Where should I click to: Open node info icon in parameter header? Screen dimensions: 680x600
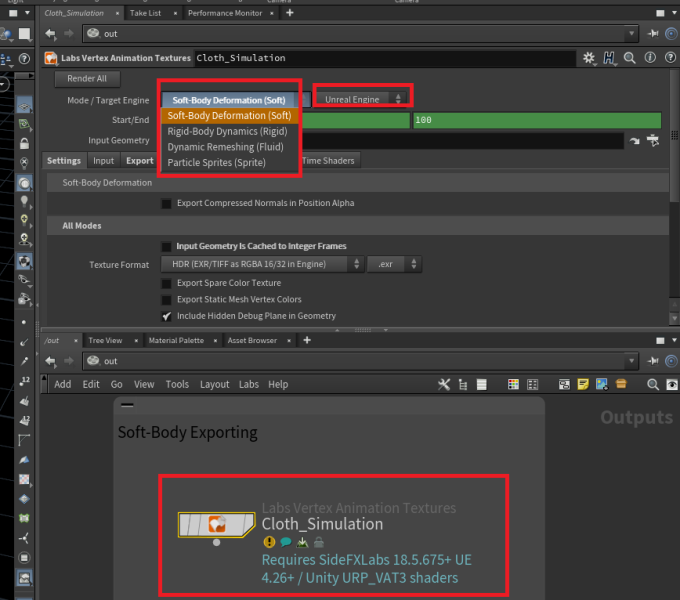pyautogui.click(x=648, y=58)
